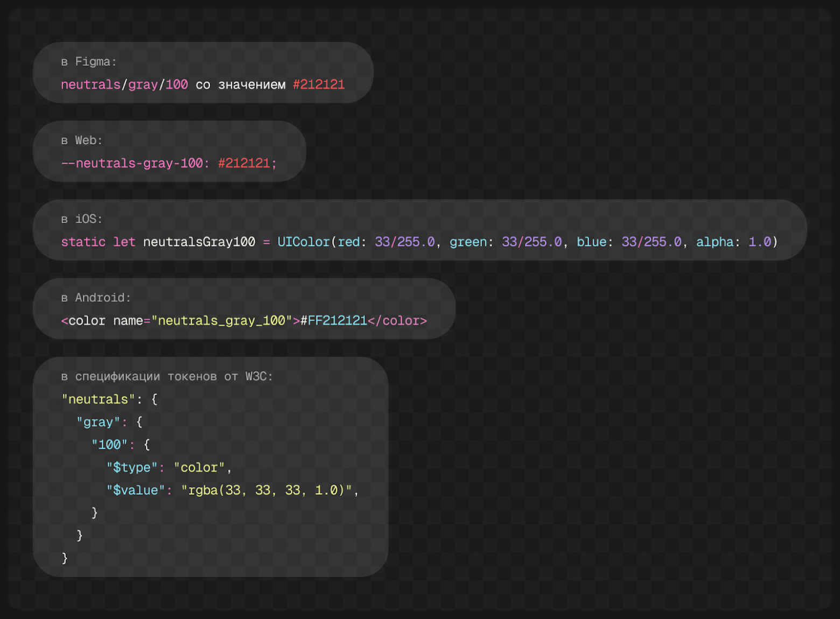Viewport: 840px width, 619px height.
Task: Click the "let" keyword in the iOS block
Action: 124,242
